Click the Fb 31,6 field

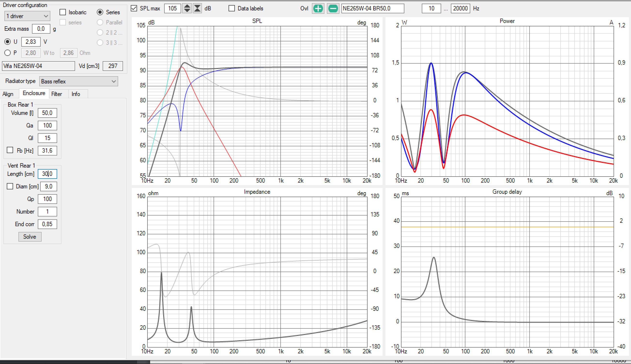click(x=47, y=150)
